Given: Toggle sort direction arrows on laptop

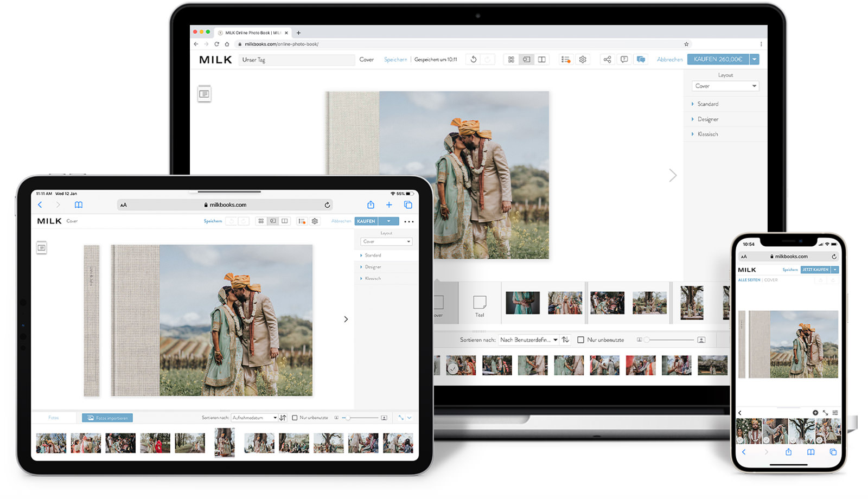Looking at the screenshot, I should (565, 340).
